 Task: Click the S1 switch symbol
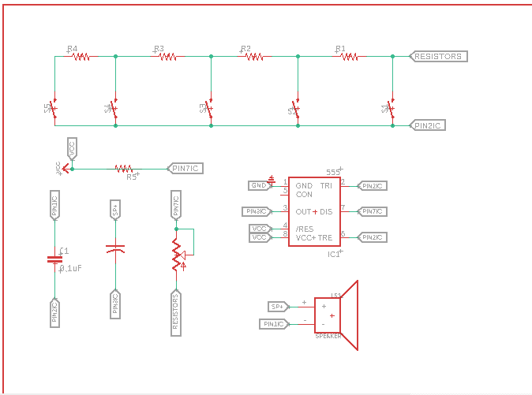(392, 110)
